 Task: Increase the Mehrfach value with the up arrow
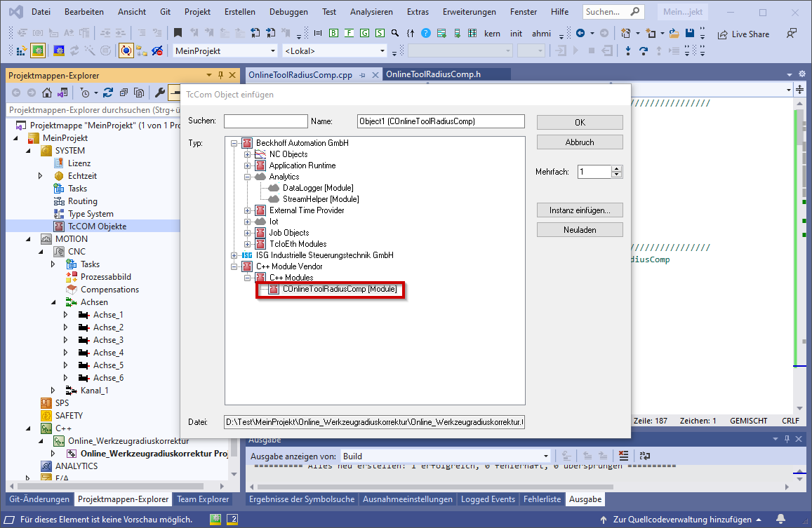[x=616, y=169]
